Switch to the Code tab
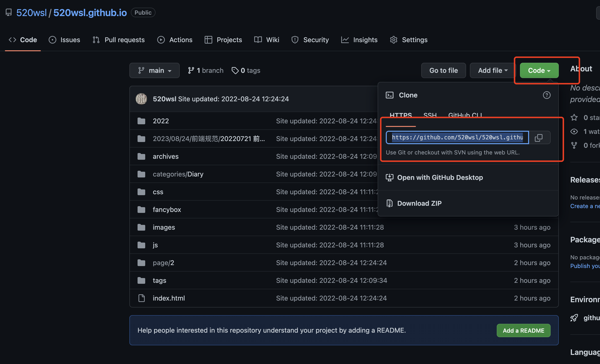Screen dimensions: 600x364 23,40
